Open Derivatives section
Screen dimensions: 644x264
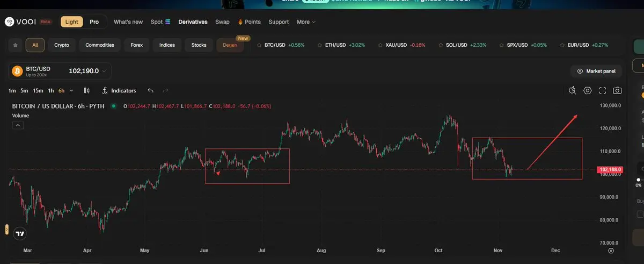[x=193, y=22]
